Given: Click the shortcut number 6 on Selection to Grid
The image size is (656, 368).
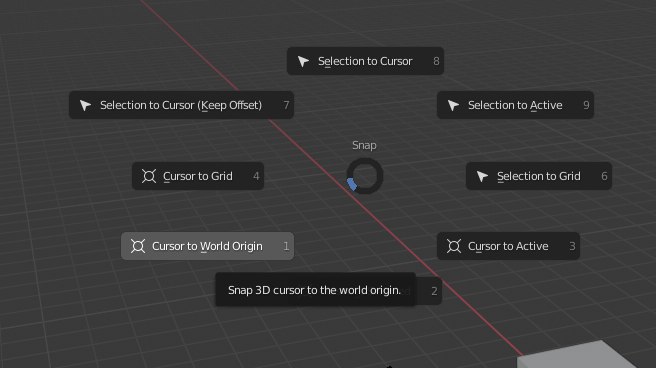Looking at the screenshot, I should point(604,176).
